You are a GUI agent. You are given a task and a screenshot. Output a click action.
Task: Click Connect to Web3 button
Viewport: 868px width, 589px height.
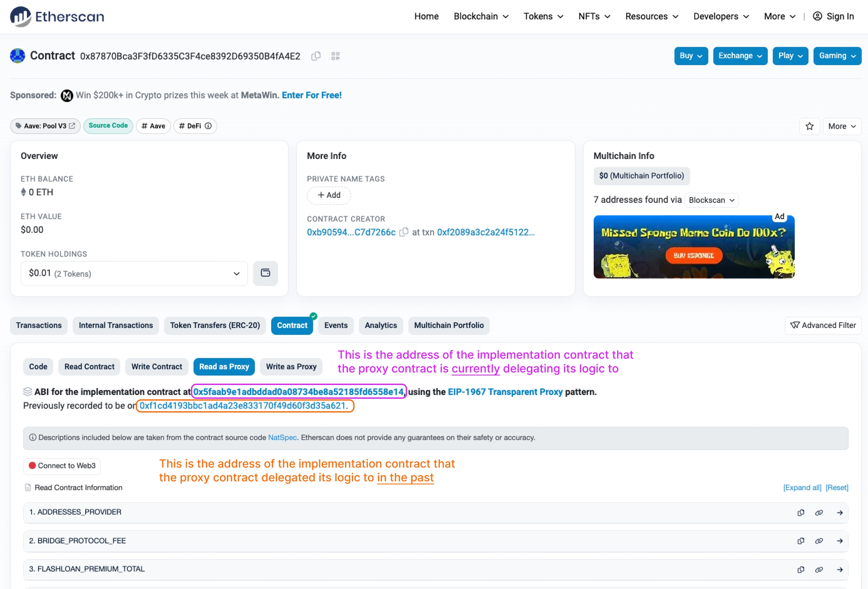tap(62, 466)
